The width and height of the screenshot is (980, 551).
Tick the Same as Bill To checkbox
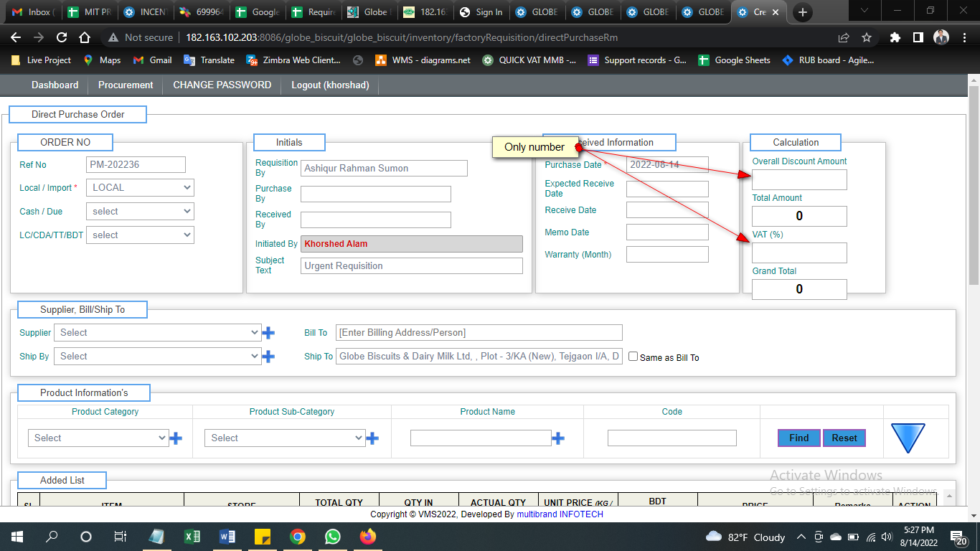click(633, 357)
